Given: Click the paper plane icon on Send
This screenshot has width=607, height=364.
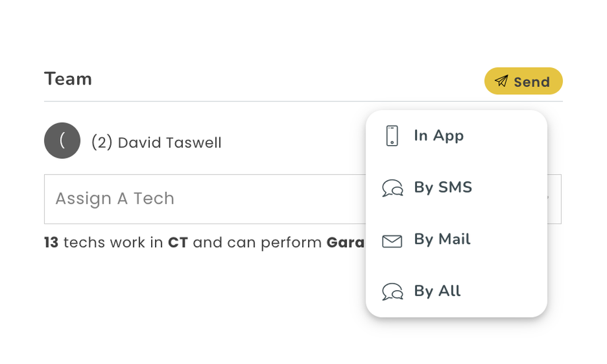Looking at the screenshot, I should click(501, 81).
